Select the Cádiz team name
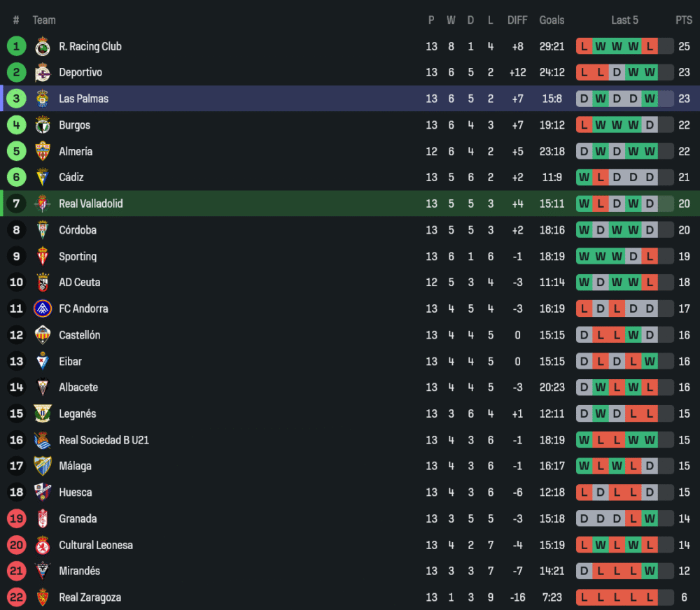The height and width of the screenshot is (610, 700). tap(71, 178)
